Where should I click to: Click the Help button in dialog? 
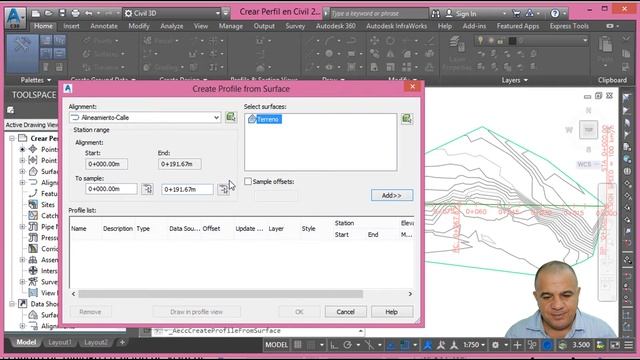click(391, 312)
